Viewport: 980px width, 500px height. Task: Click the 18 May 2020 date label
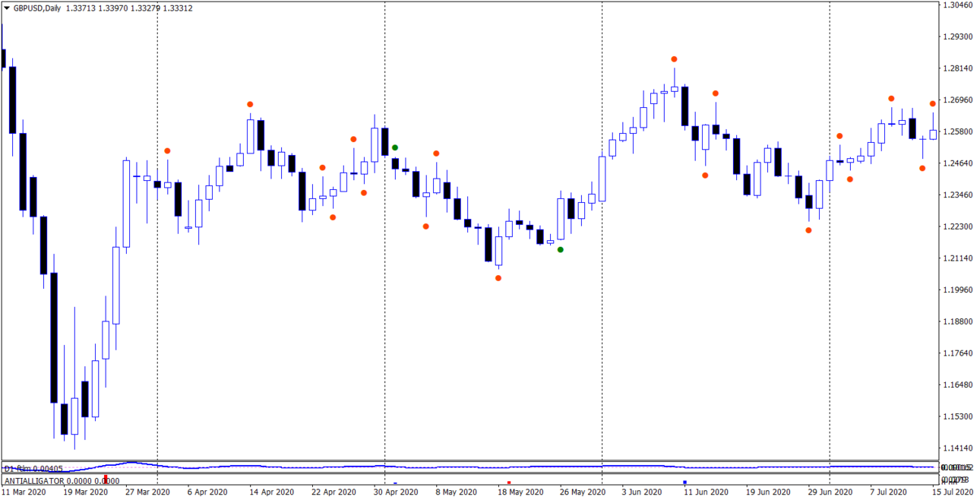[521, 492]
